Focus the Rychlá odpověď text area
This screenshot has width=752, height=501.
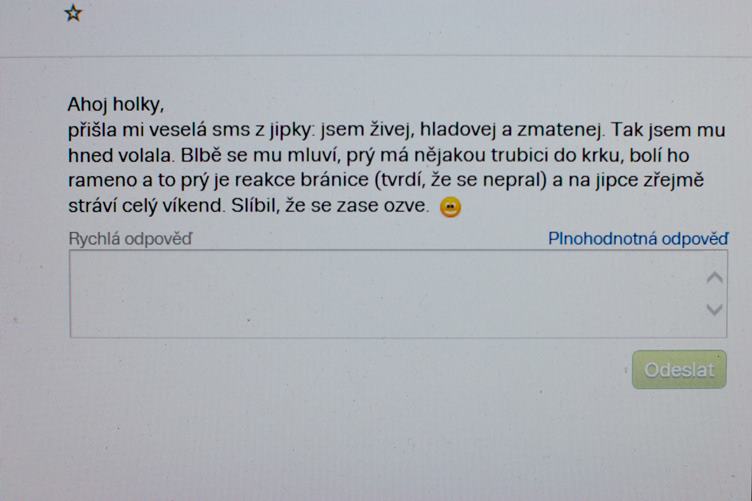point(398,294)
